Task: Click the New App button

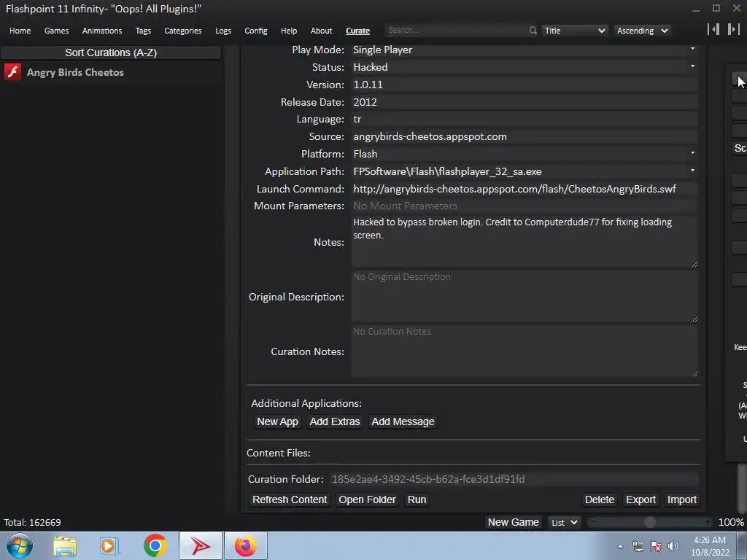Action: click(x=277, y=421)
